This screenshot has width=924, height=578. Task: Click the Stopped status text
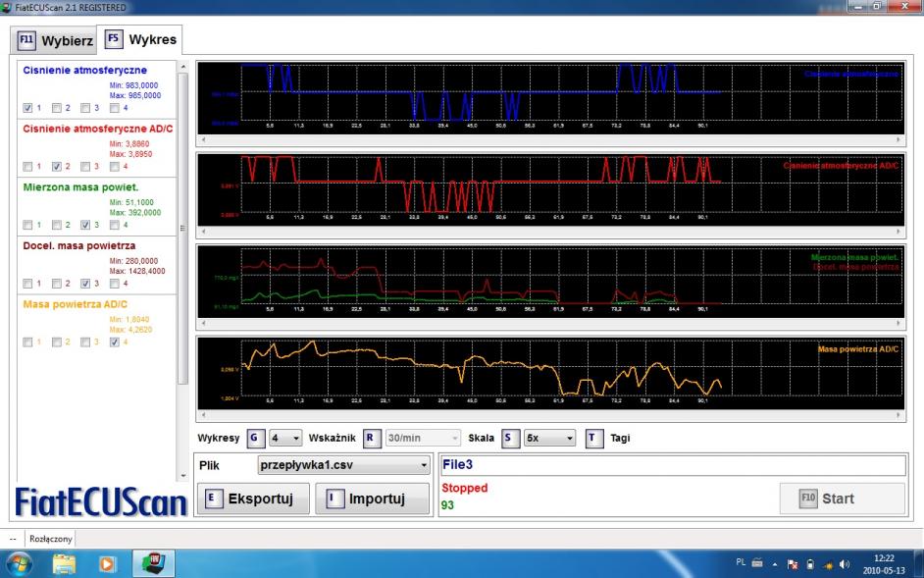pos(464,488)
